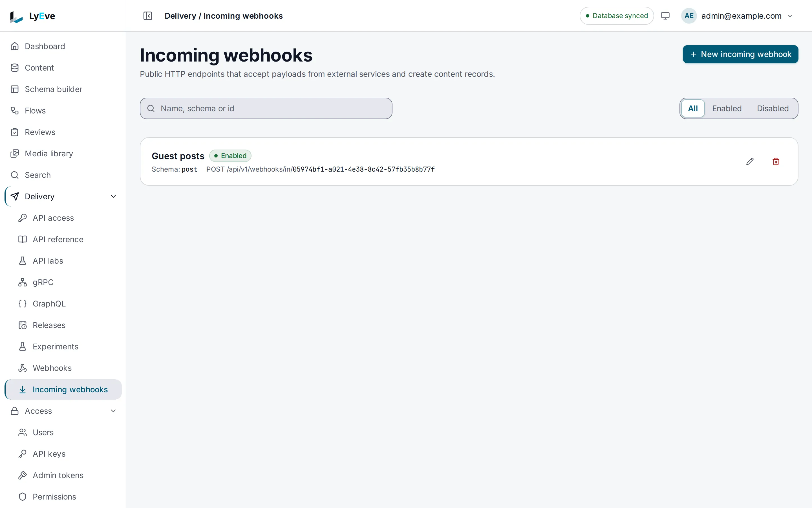Open the Guest posts webhook title
The image size is (812, 508).
(x=178, y=156)
